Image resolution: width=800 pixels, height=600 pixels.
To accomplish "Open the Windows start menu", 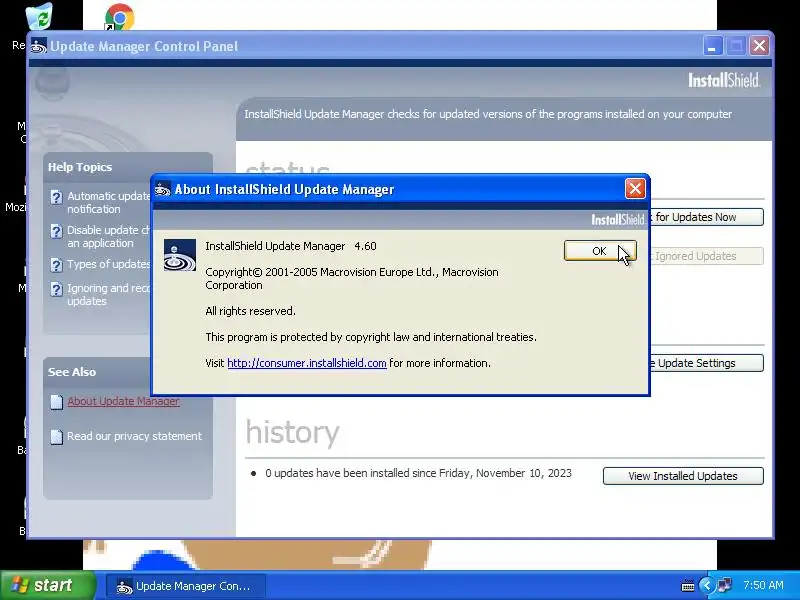I will (x=47, y=585).
